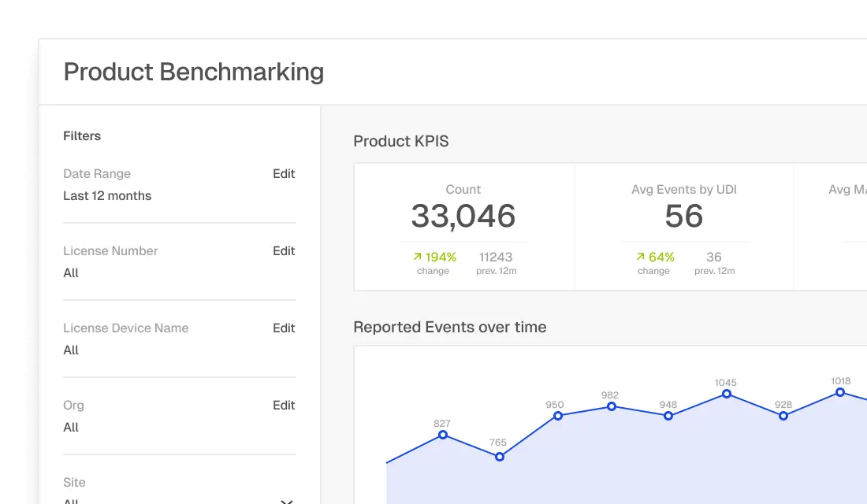Click the All value under Org
Screen dimensions: 867x504
(x=71, y=428)
